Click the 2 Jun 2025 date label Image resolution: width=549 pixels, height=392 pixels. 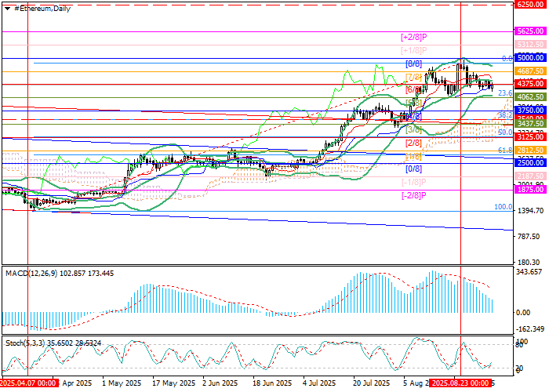[220, 383]
